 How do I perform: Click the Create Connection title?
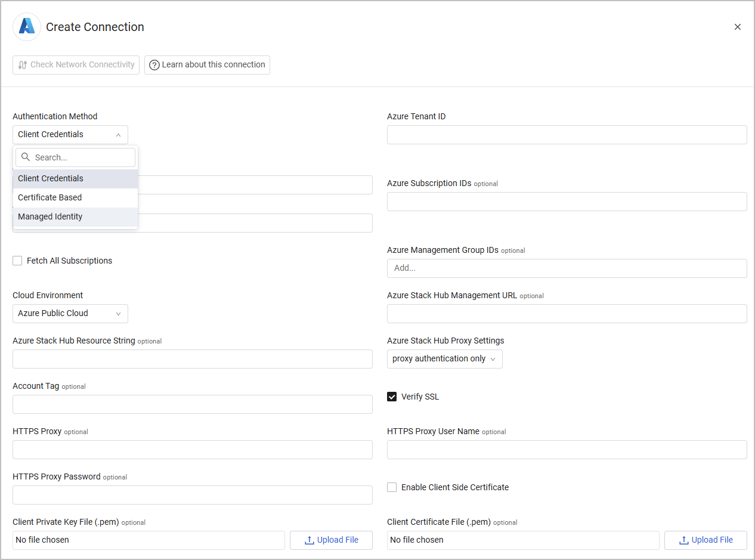tap(95, 27)
